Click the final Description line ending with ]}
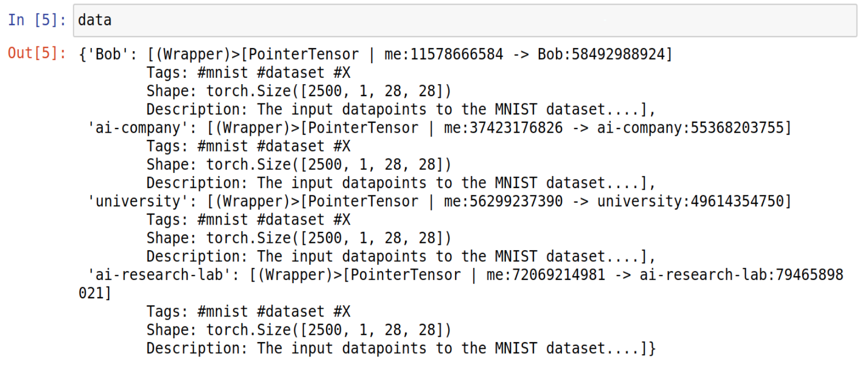The image size is (868, 374). click(x=401, y=348)
